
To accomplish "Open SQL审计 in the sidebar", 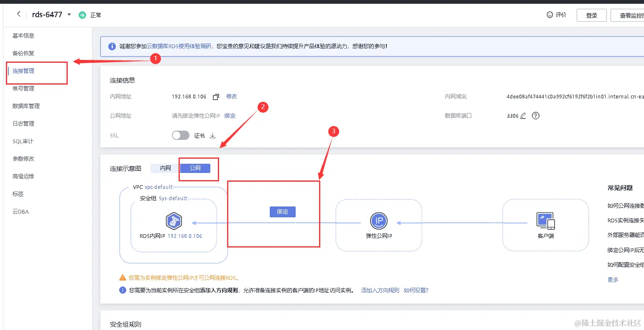I will point(23,141).
